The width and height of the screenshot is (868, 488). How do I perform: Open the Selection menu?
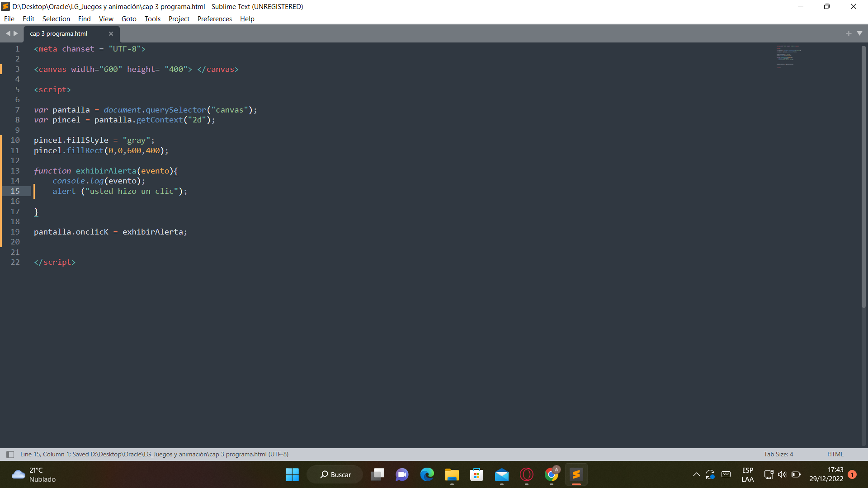[x=56, y=19]
